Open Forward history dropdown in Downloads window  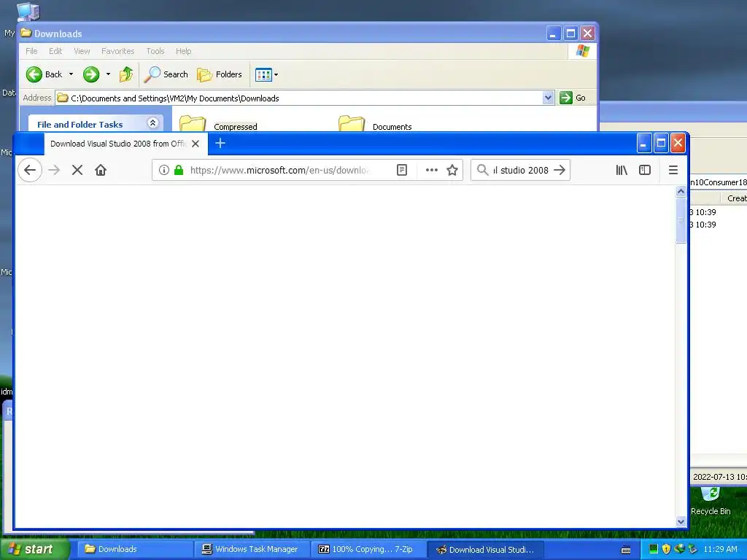click(108, 74)
